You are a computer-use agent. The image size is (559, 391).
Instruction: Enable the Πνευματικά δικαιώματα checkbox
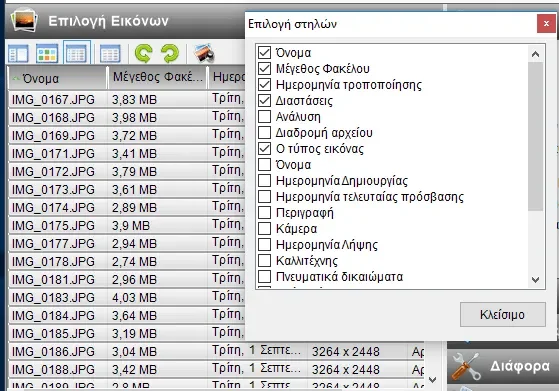(264, 276)
